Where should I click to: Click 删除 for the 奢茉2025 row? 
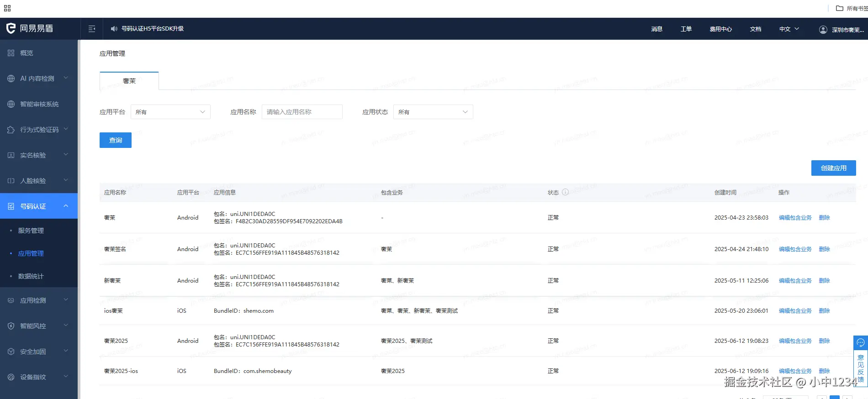click(x=825, y=341)
